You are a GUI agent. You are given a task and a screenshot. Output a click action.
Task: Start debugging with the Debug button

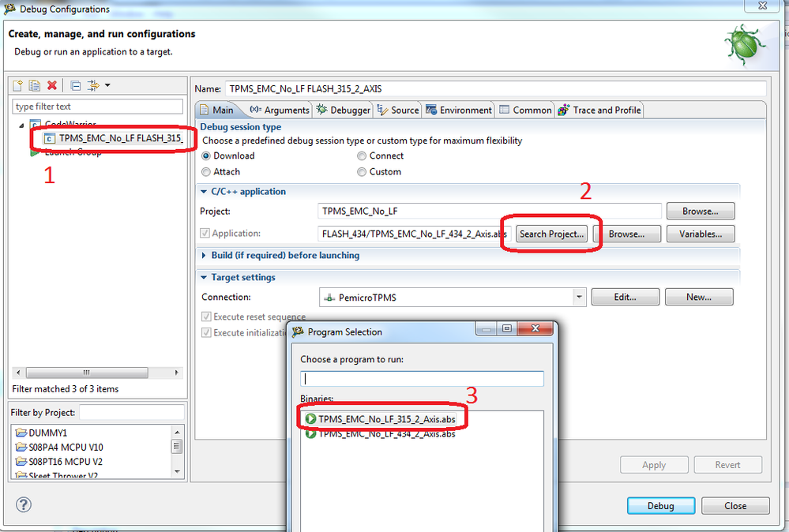click(x=661, y=506)
